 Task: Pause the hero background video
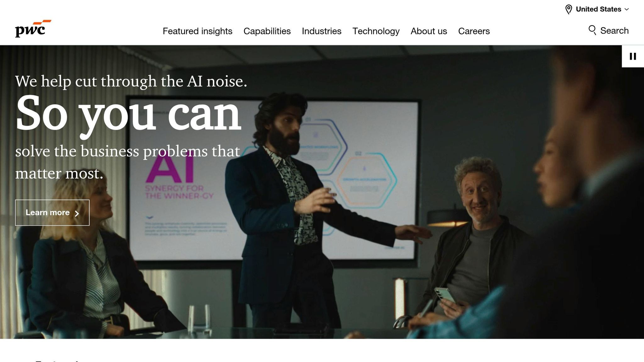[633, 56]
